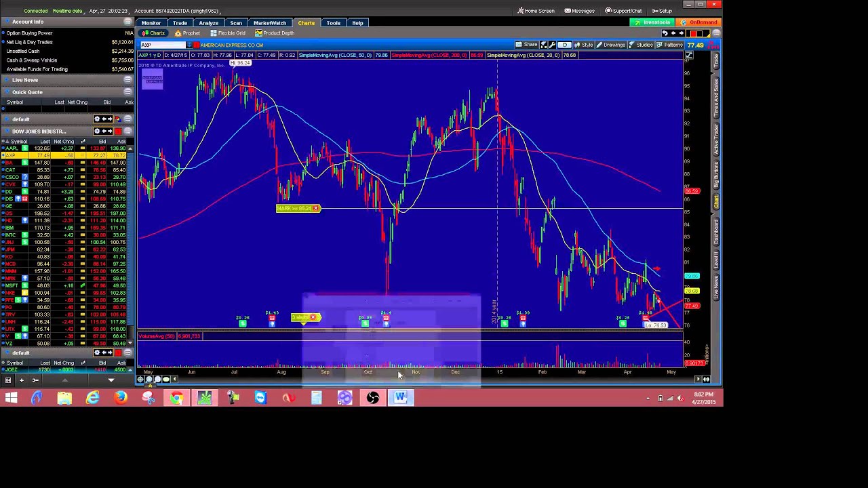Open the Account Info panel menu
This screenshot has width=868, height=488.
tap(128, 22)
